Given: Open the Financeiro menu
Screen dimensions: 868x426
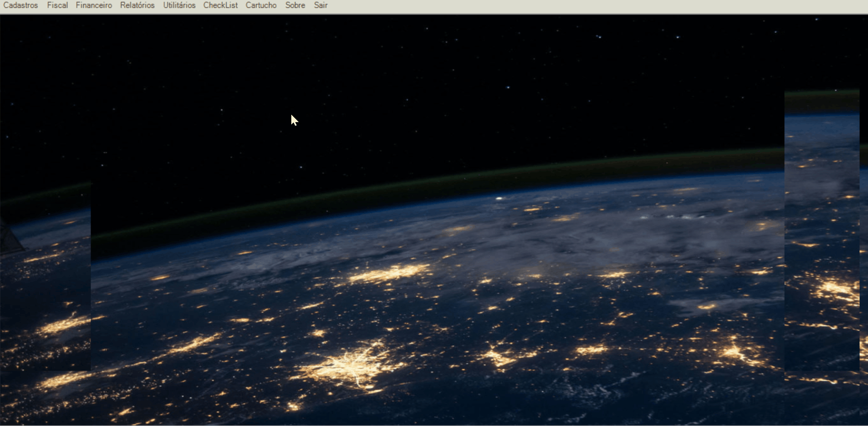Looking at the screenshot, I should click(94, 5).
